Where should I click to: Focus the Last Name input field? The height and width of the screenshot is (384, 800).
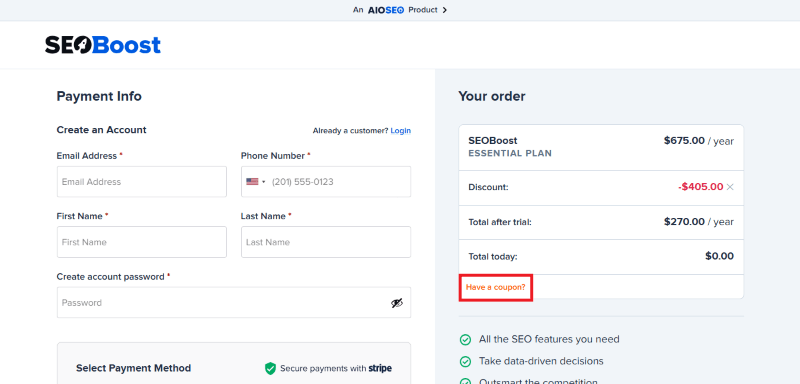[x=326, y=242]
